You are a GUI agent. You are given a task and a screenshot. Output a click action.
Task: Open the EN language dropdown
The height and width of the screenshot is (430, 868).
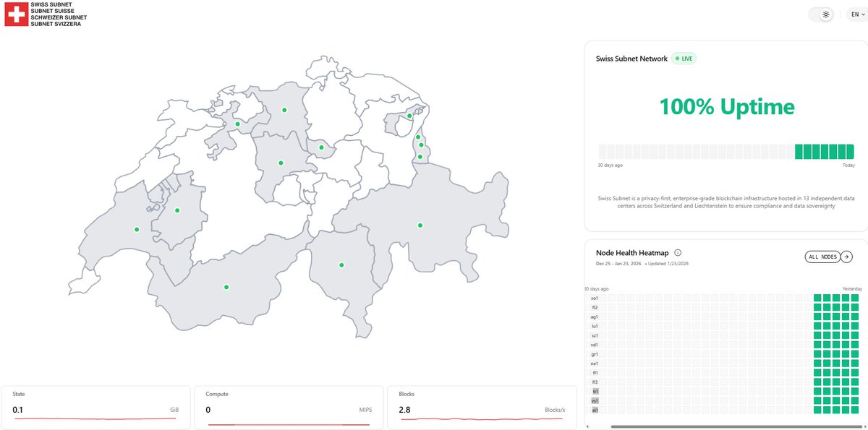856,14
